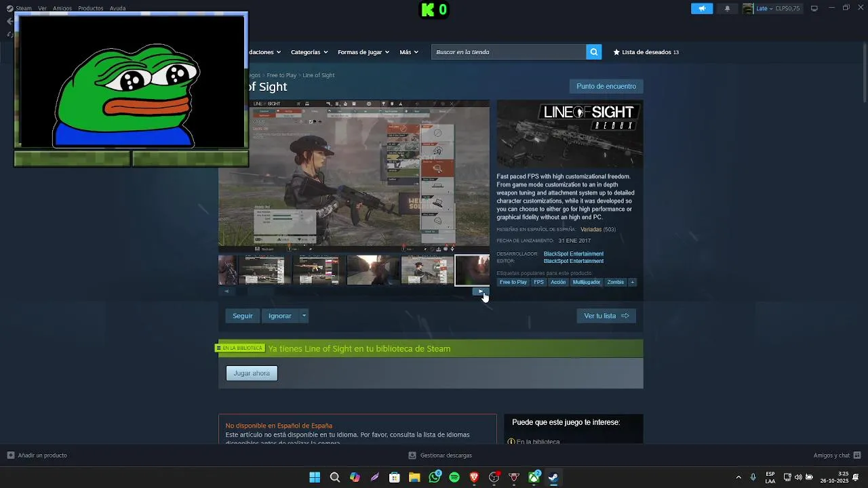
Task: Open the Amigos menu
Action: (x=62, y=8)
